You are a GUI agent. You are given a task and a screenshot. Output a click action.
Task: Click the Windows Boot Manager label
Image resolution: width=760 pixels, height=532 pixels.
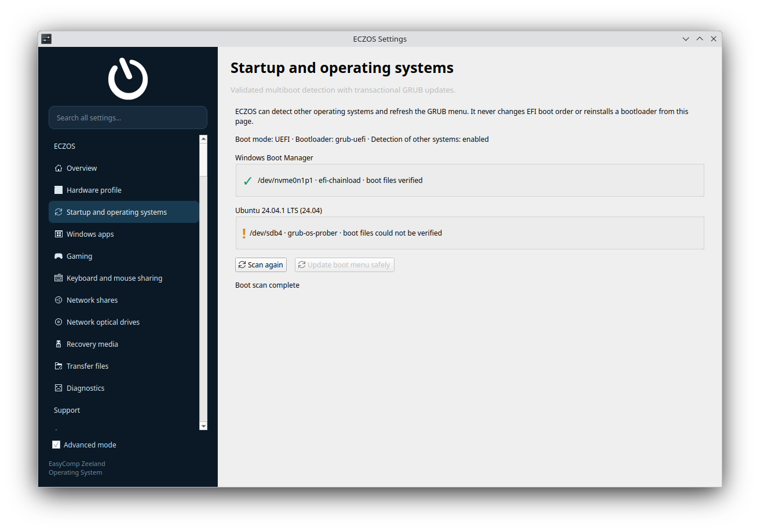point(274,157)
